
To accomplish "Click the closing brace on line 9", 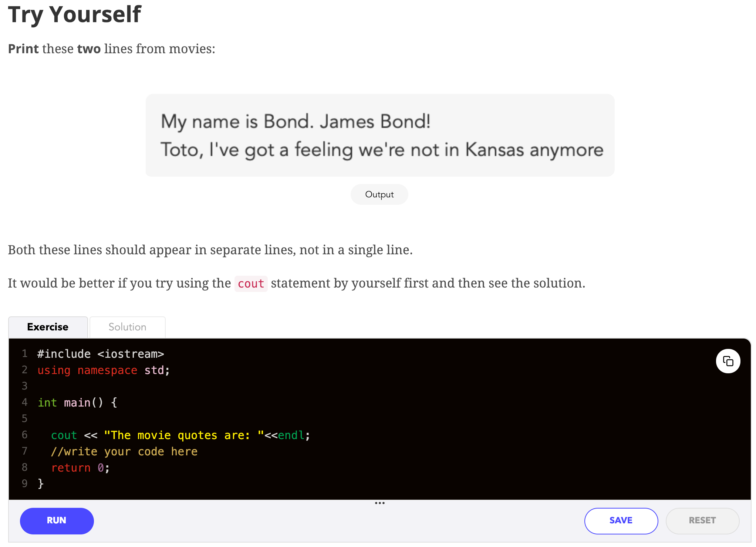I will 41,483.
